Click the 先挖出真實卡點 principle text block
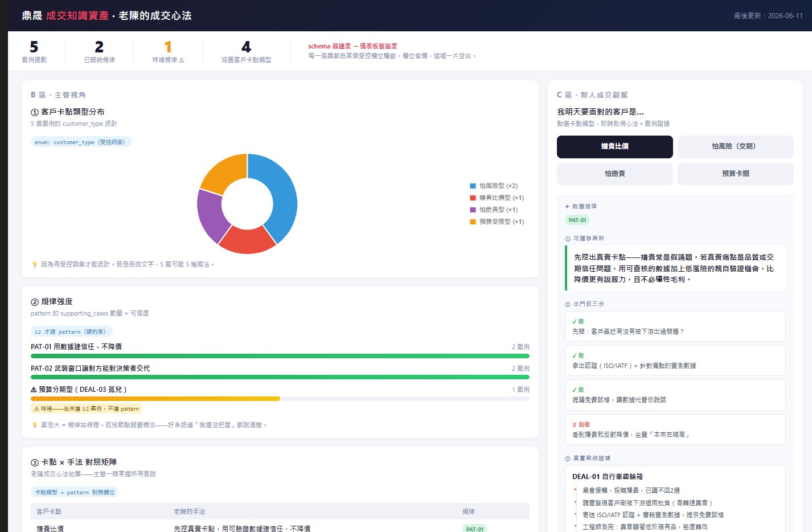The image size is (812, 532). (x=675, y=268)
